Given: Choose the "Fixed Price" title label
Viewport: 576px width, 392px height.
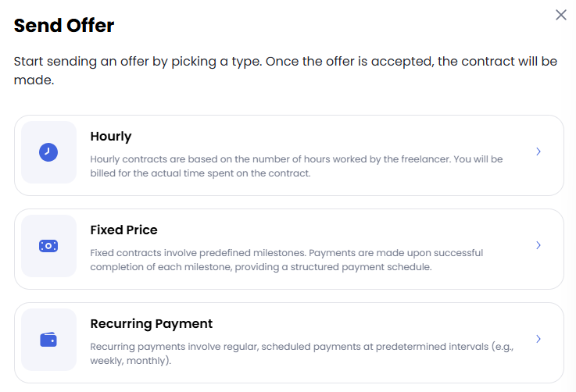Looking at the screenshot, I should 123,230.
